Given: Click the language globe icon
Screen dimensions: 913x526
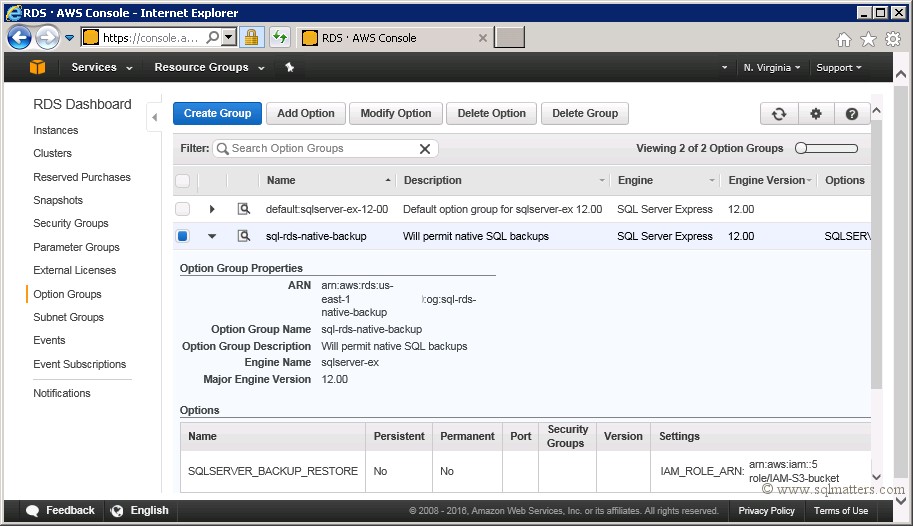Looking at the screenshot, I should (x=117, y=511).
